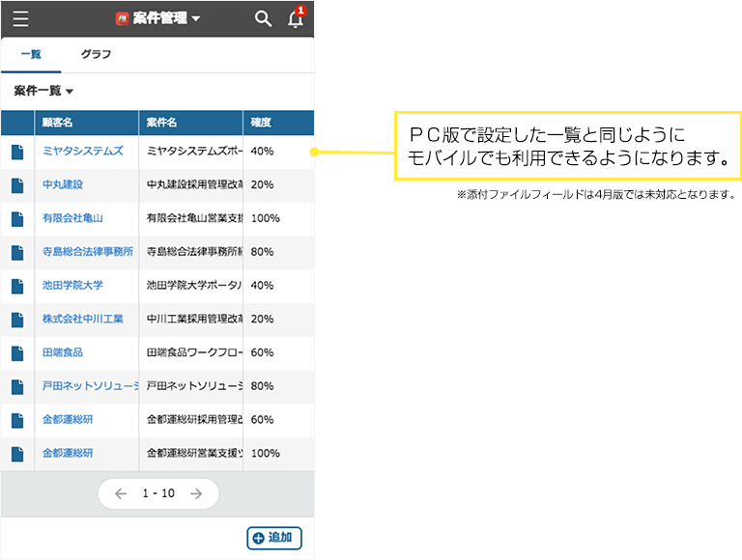Open record icon for 池田学院大学 row
The image size is (742, 560).
click(x=17, y=286)
